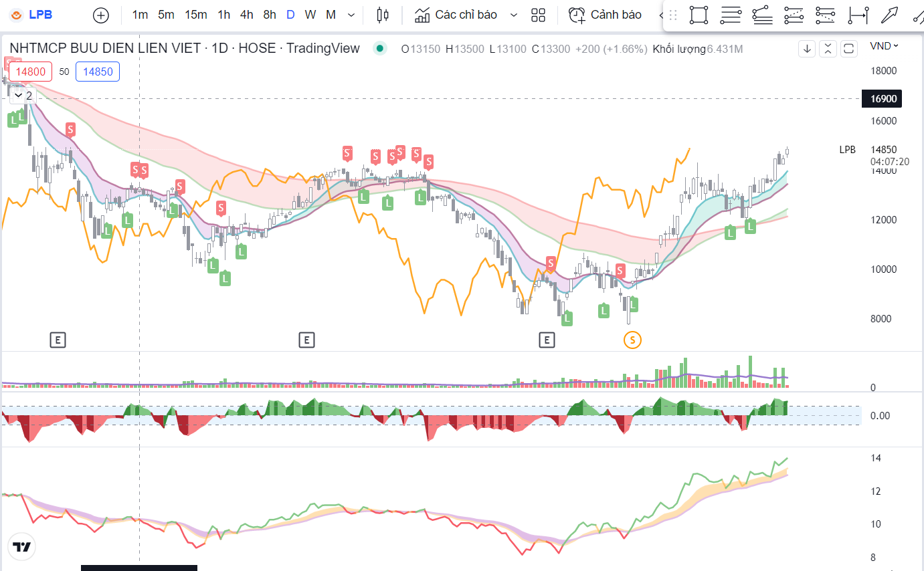The height and width of the screenshot is (571, 924).
Task: Click the low value L13100
Action: pos(508,49)
